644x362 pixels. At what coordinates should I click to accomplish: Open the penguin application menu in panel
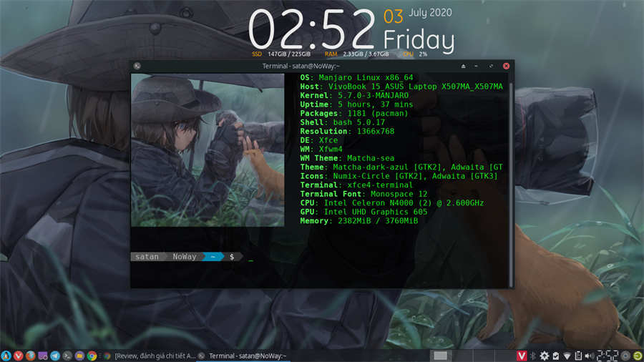click(x=6, y=356)
